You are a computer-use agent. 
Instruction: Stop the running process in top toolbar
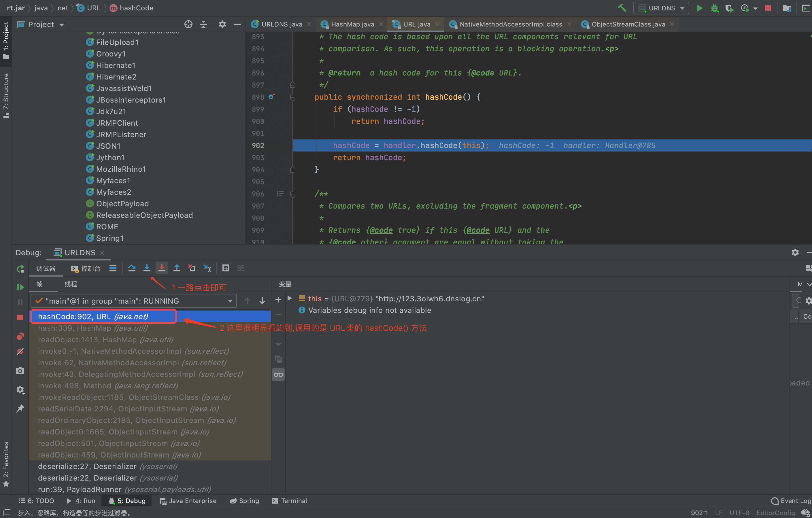click(768, 8)
